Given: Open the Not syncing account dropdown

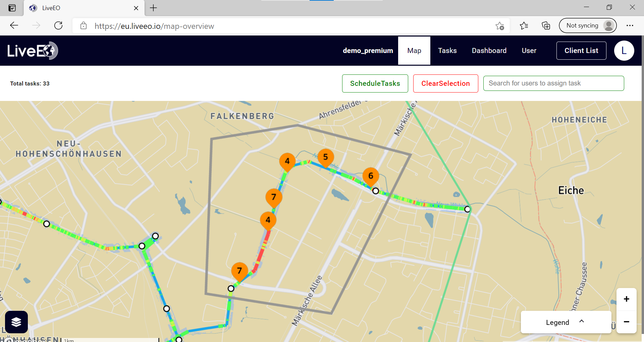Looking at the screenshot, I should click(587, 25).
